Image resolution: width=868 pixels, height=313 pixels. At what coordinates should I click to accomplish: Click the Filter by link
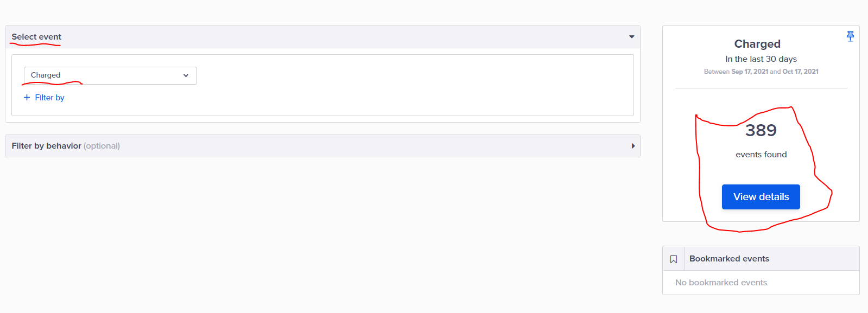click(x=49, y=98)
